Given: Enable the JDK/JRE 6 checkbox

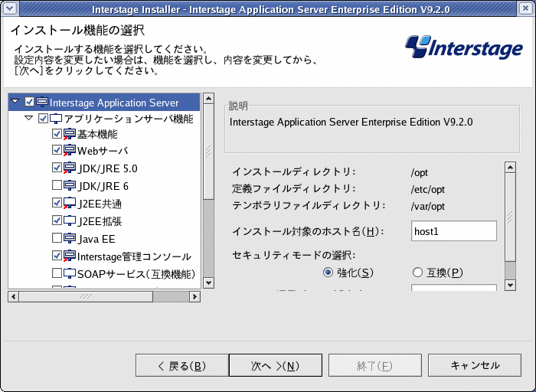Looking at the screenshot, I should (57, 185).
